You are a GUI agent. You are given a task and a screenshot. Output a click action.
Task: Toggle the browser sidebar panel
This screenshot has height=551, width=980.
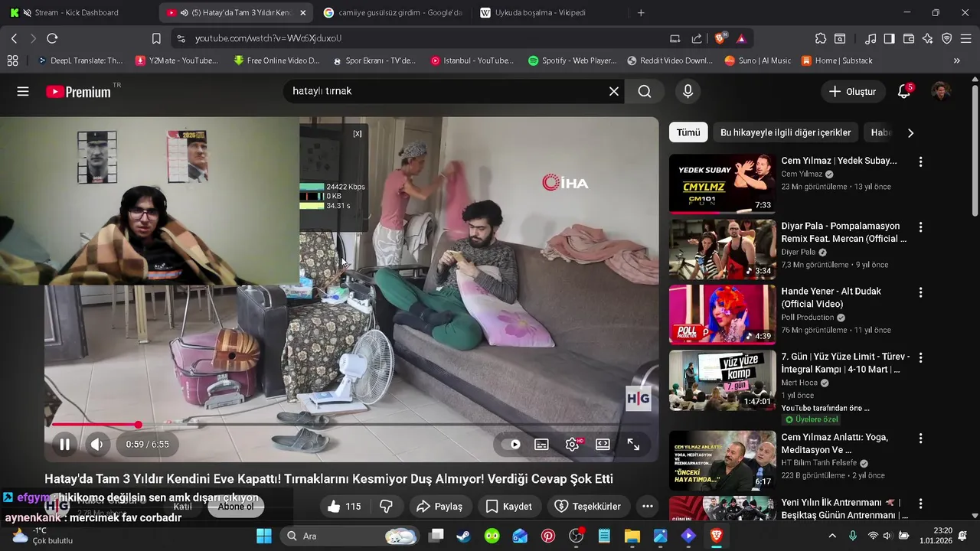pyautogui.click(x=889, y=38)
